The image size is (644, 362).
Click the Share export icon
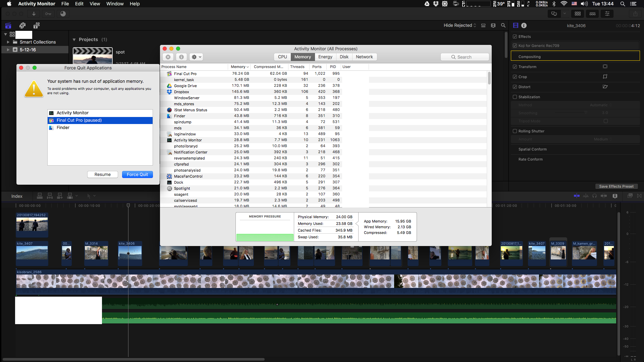coord(635,14)
